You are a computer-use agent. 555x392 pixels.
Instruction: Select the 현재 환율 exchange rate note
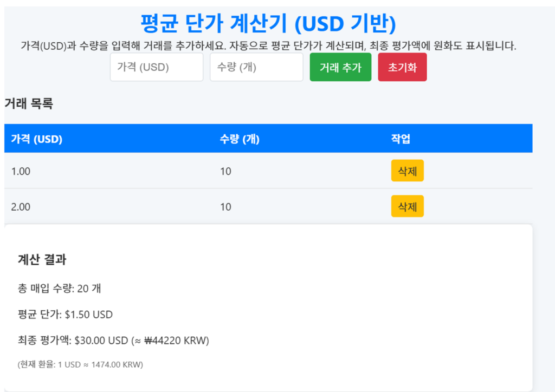coord(79,365)
